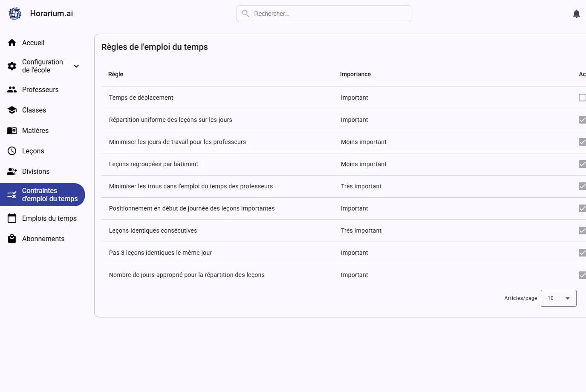
Task: Click the Règle column header
Action: tap(115, 74)
